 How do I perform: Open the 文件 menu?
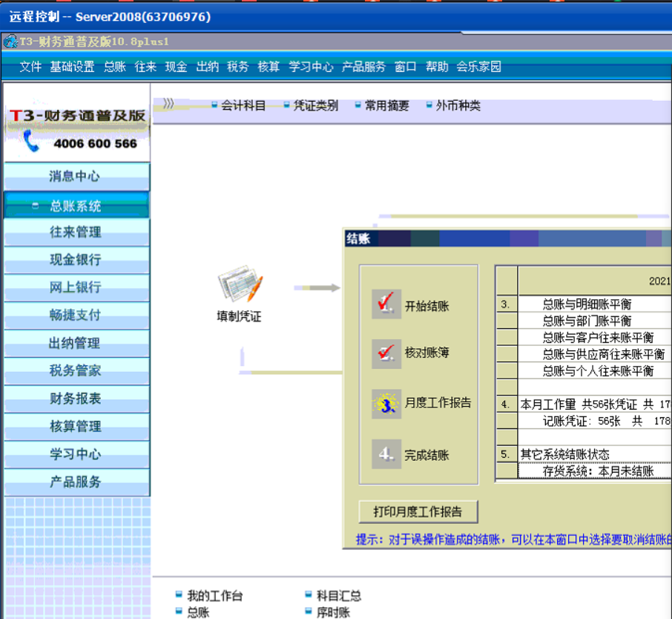[x=30, y=67]
